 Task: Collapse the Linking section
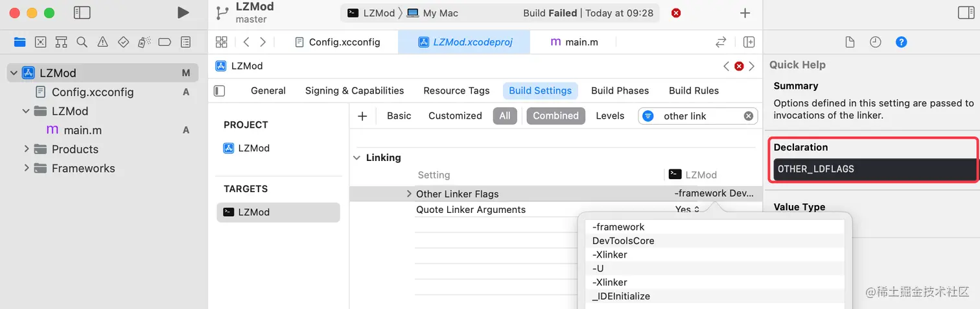pyautogui.click(x=357, y=158)
